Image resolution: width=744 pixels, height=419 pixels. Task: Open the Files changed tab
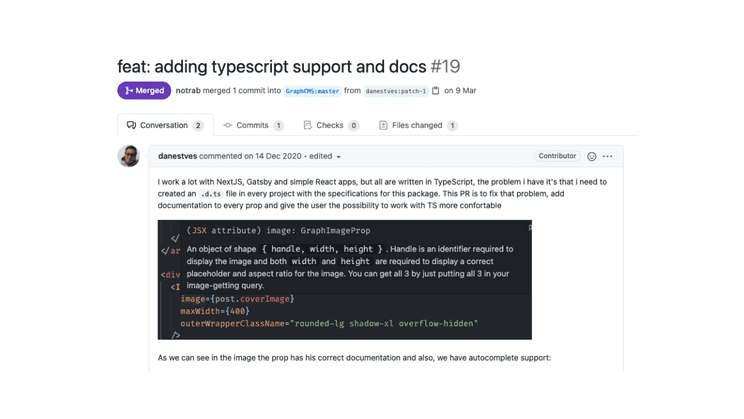click(417, 126)
